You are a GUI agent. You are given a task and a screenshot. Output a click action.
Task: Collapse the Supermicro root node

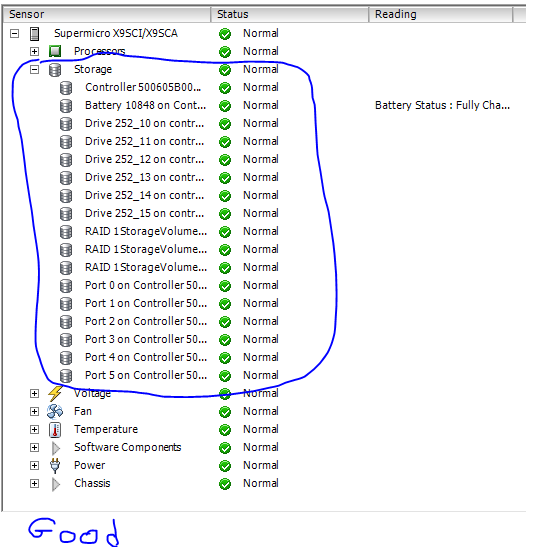(14, 33)
